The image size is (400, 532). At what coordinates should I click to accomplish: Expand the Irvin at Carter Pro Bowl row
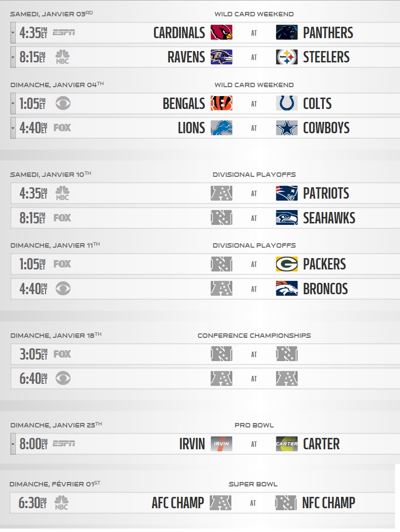click(13, 444)
